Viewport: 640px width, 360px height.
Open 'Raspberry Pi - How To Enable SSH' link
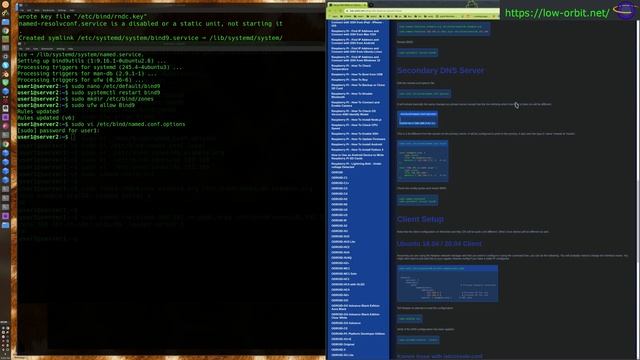click(x=355, y=133)
